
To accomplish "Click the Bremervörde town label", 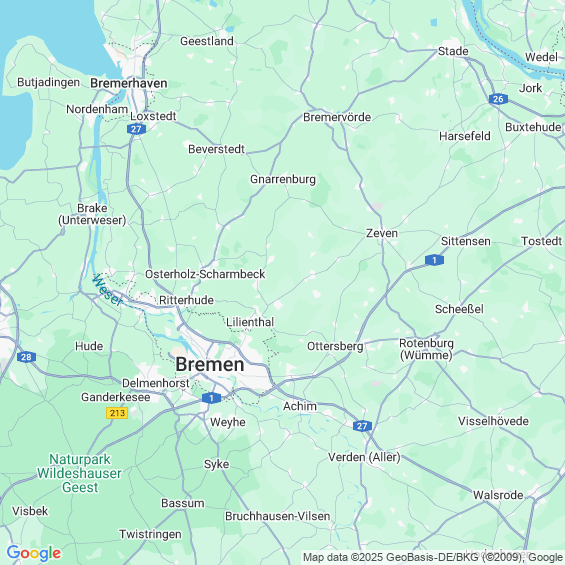I will point(337,117).
